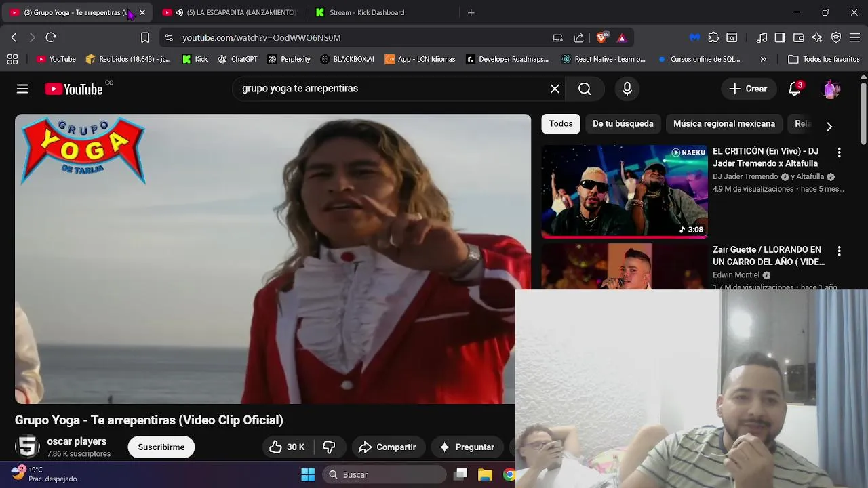Open the Brave Wallet icon
This screenshot has height=488, width=868.
tap(799, 37)
